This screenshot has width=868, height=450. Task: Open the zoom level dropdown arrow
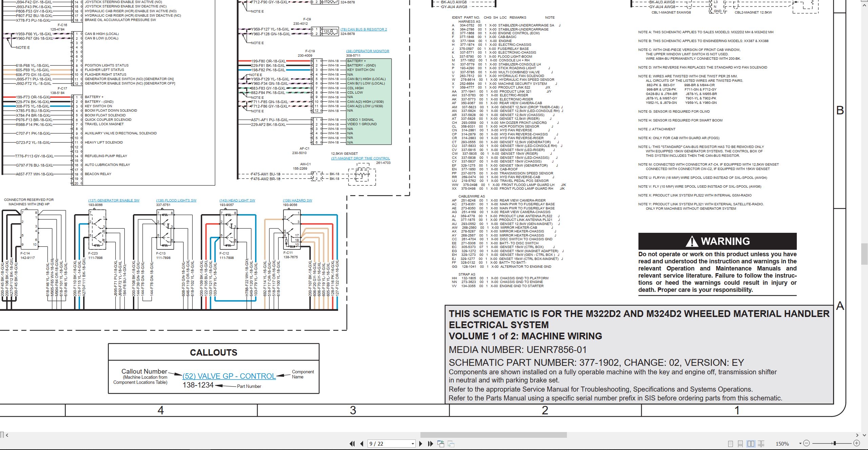(x=800, y=443)
